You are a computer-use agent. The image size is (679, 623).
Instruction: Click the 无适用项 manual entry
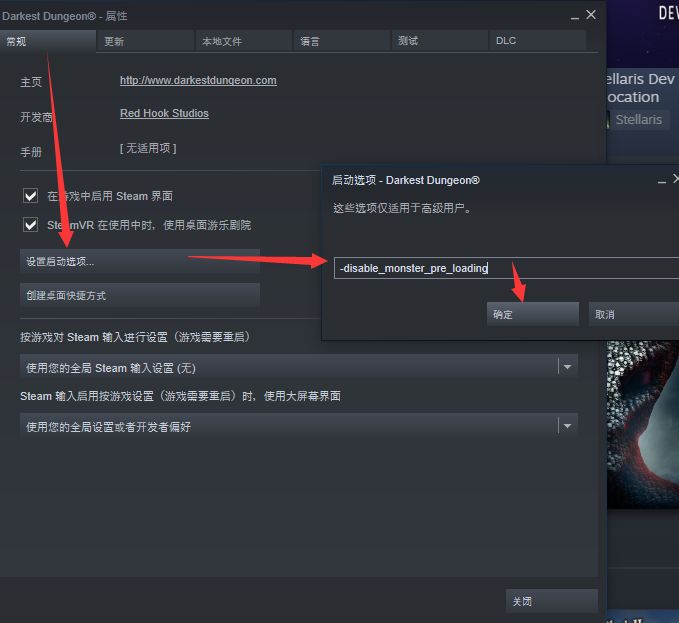pyautogui.click(x=148, y=148)
